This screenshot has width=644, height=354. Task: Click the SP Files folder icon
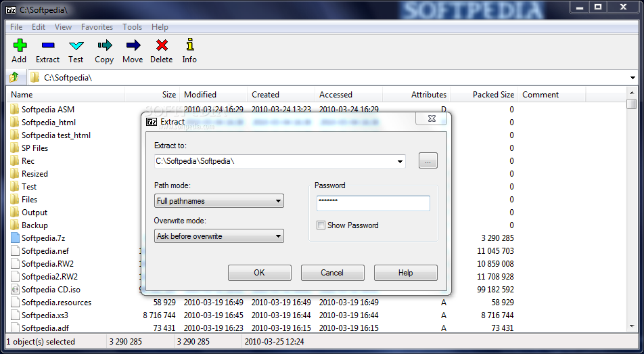[15, 148]
